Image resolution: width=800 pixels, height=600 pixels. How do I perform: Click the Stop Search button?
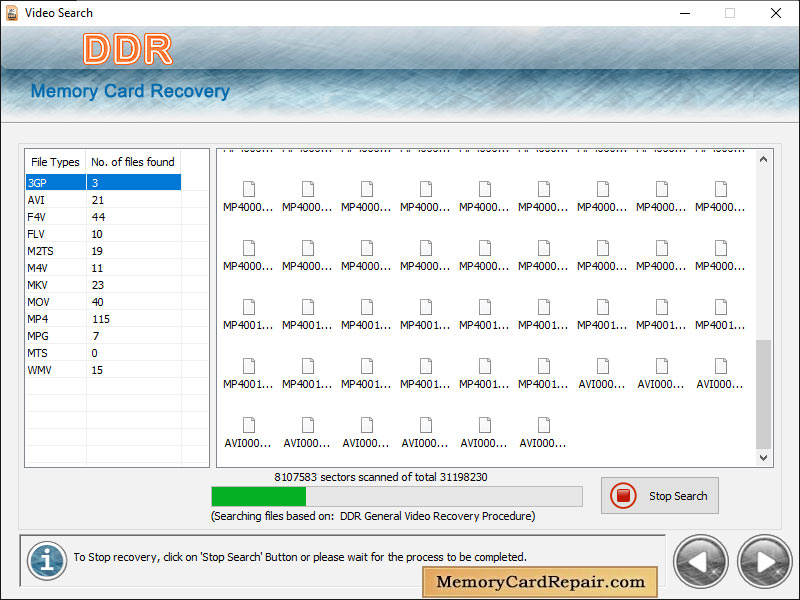pos(659,495)
